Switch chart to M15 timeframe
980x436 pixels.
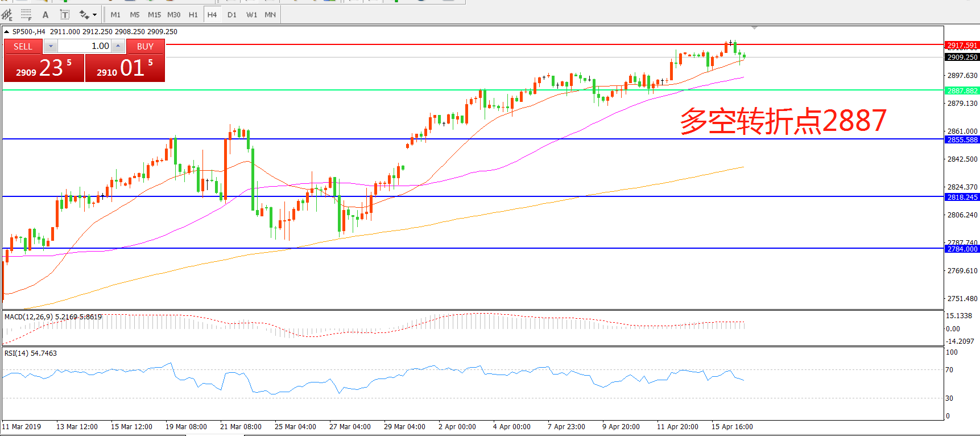(x=154, y=15)
